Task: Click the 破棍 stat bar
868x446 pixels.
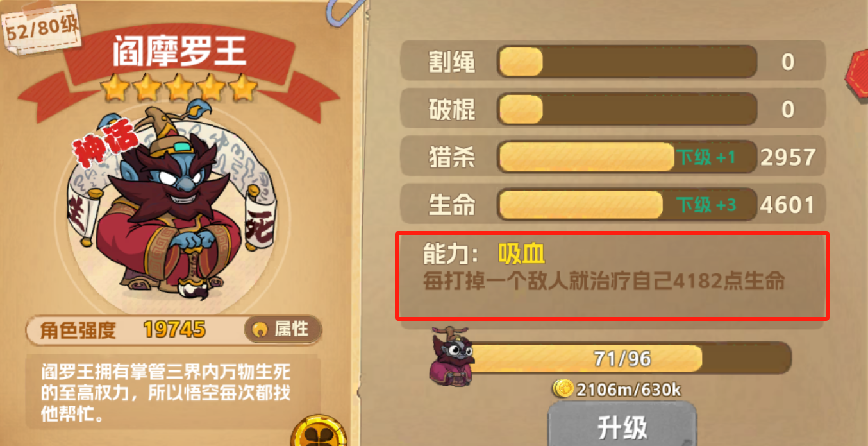Action: point(627,110)
